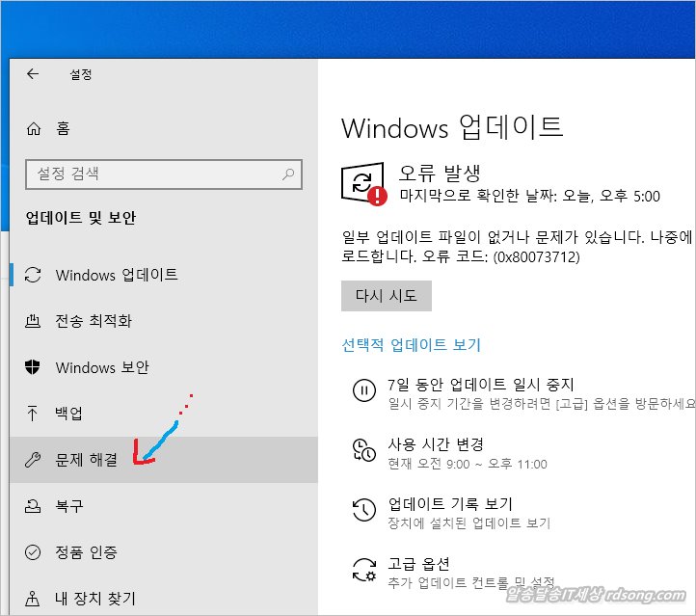This screenshot has width=696, height=616.
Task: Click the Windows 업데이트 page title
Action: [452, 127]
